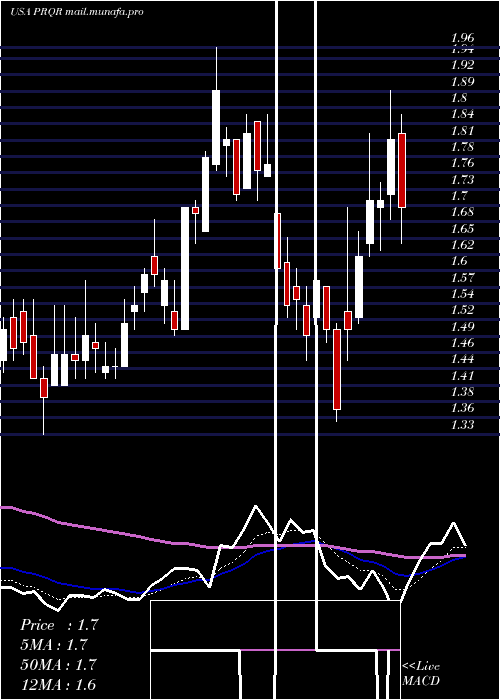Select the 1.52 price axis label
Viewport: 500px width, 700px height.
coord(462,310)
